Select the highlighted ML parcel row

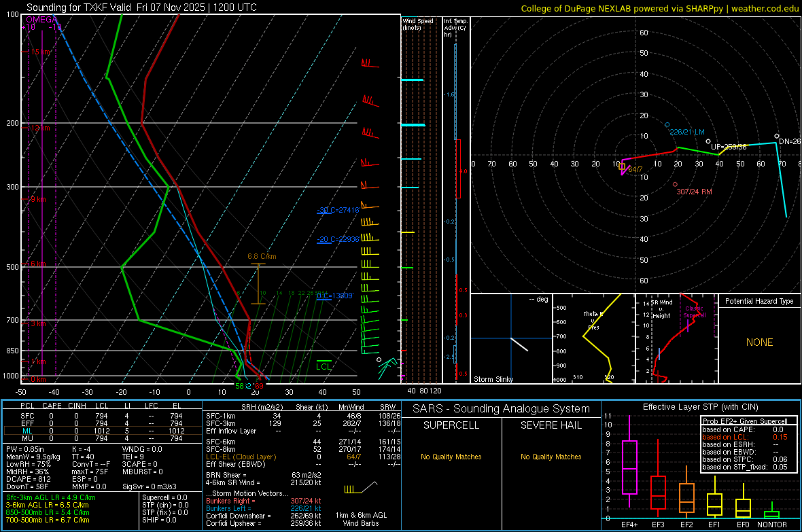coord(103,431)
